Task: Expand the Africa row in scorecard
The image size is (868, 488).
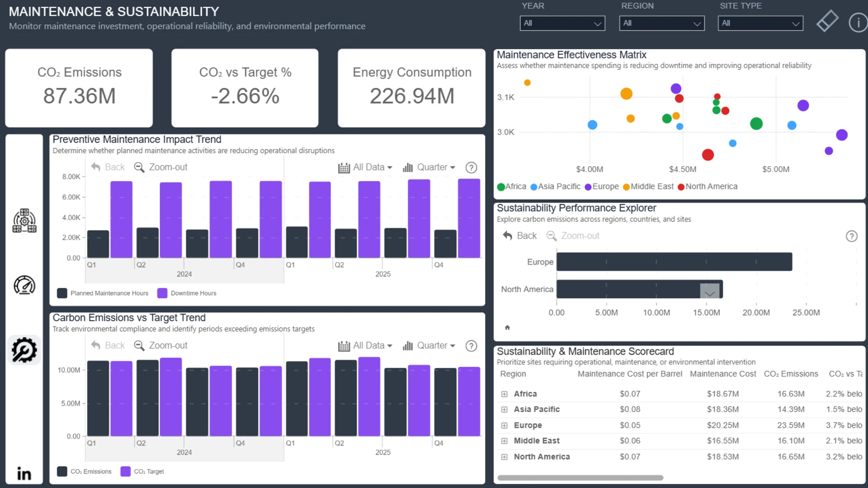Action: [504, 394]
